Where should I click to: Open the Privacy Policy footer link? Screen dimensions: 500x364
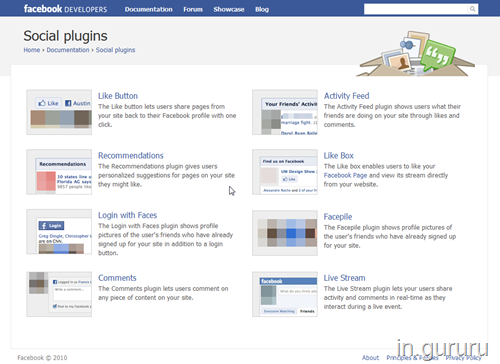coord(464,358)
